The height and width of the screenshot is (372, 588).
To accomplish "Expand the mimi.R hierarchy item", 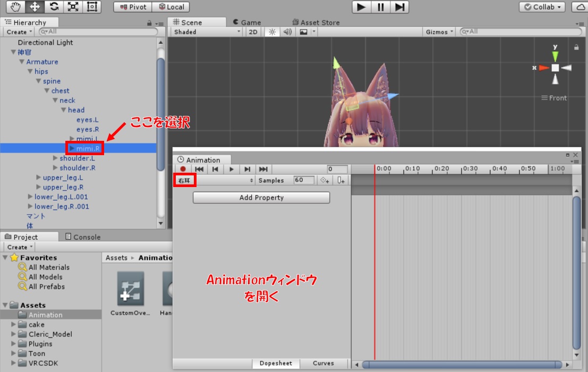I will [72, 148].
